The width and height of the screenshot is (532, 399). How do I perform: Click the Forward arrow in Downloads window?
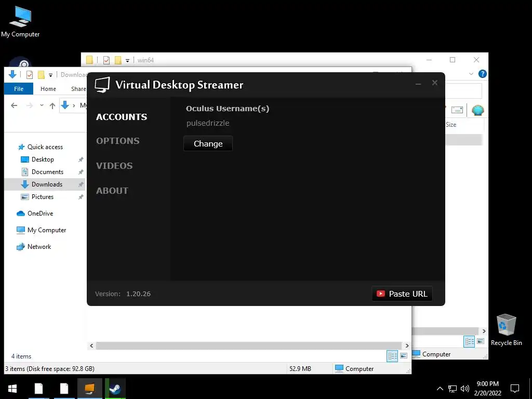[30, 105]
